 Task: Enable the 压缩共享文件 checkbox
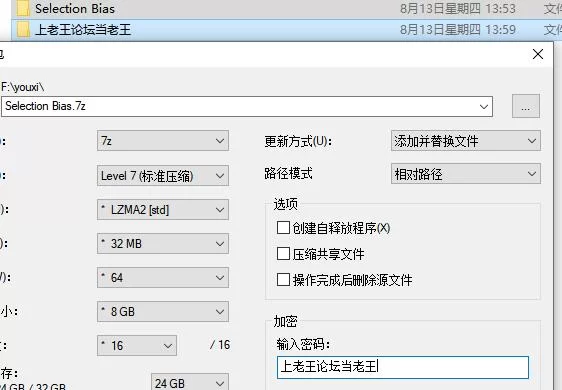coord(283,254)
